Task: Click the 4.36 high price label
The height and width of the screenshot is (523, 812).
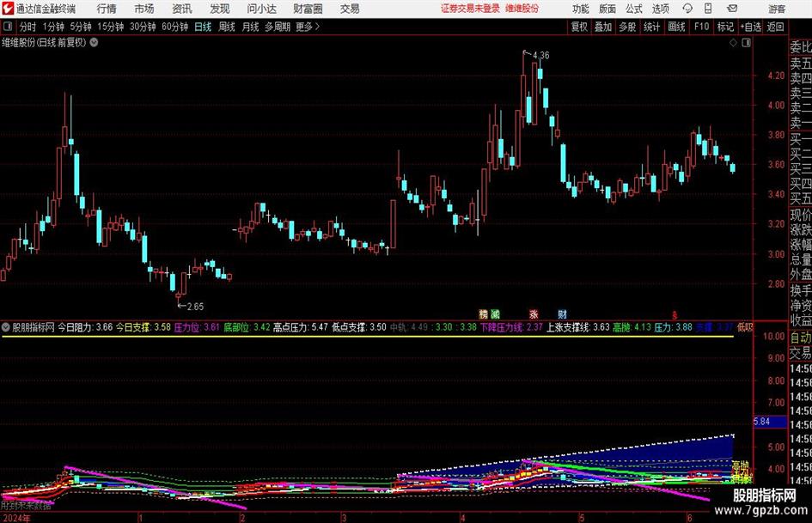Action: tap(540, 55)
